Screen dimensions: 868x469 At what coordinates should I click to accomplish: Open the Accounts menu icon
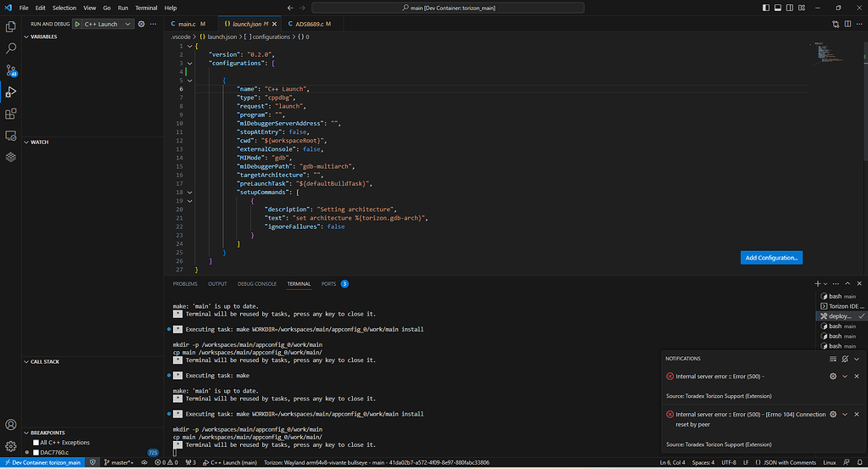10,425
